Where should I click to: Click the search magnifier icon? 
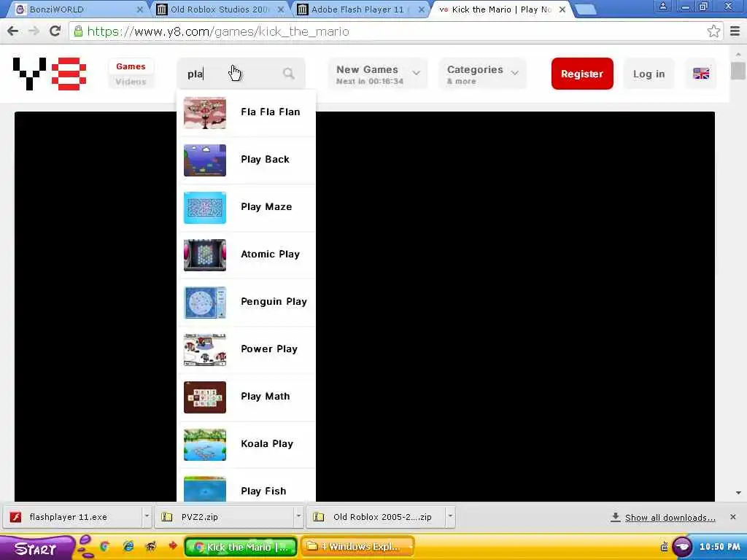(289, 74)
